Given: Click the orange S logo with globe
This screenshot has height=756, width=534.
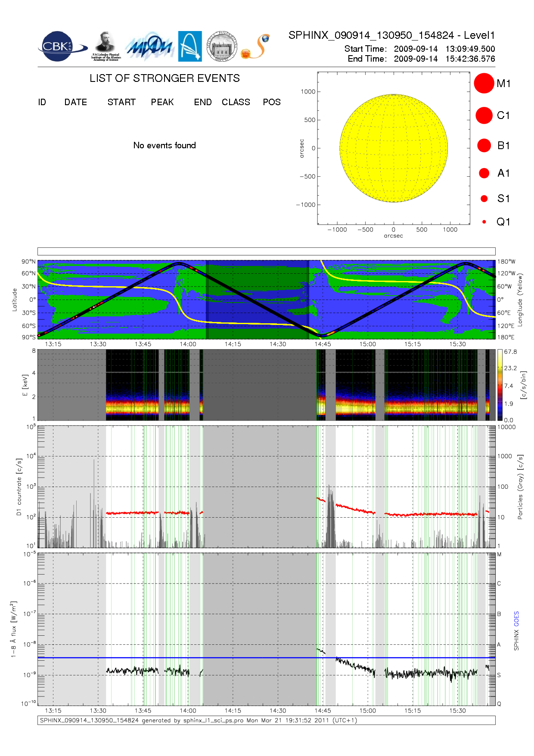Looking at the screenshot, I should [x=256, y=47].
